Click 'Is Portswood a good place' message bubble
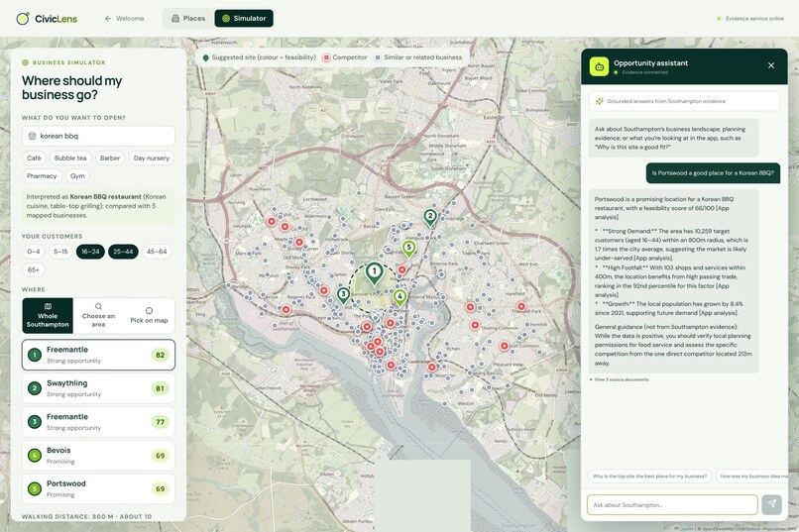This screenshot has height=532, width=799. (x=713, y=173)
